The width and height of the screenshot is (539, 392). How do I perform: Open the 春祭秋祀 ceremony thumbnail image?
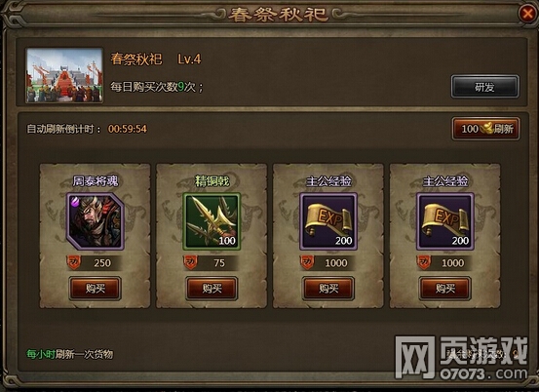[x=64, y=75]
